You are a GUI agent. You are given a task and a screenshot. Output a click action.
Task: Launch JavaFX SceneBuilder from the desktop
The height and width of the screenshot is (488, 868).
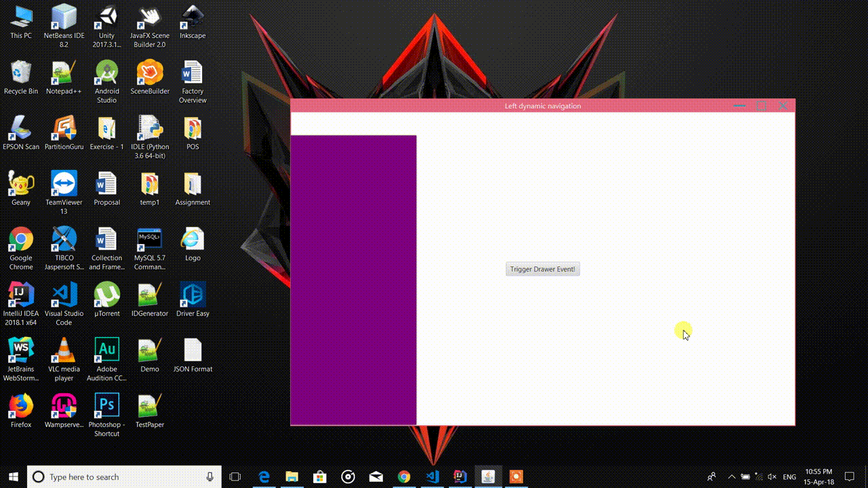[149, 17]
